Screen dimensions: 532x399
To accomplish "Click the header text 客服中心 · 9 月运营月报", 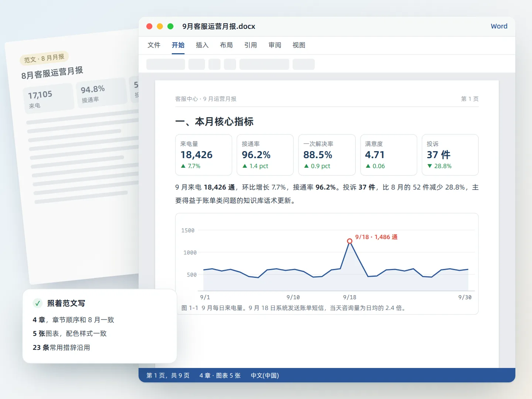I will click(x=206, y=99).
